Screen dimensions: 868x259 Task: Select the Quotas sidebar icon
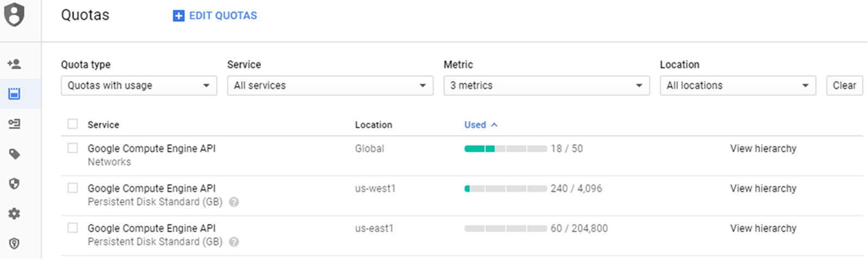click(x=14, y=94)
